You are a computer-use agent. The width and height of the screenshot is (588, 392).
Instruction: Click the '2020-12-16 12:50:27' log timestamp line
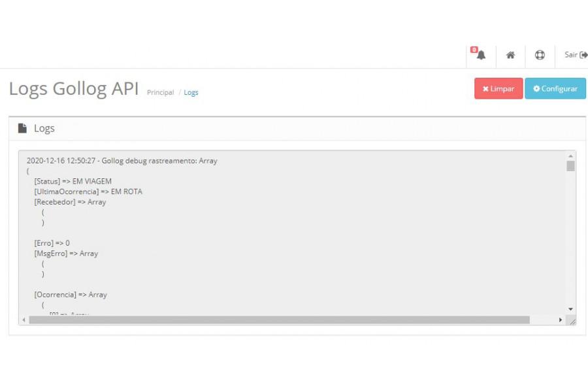(x=122, y=161)
